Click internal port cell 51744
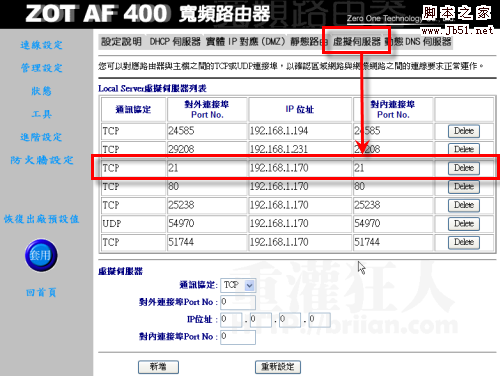This screenshot has width=500, height=376. [x=393, y=242]
